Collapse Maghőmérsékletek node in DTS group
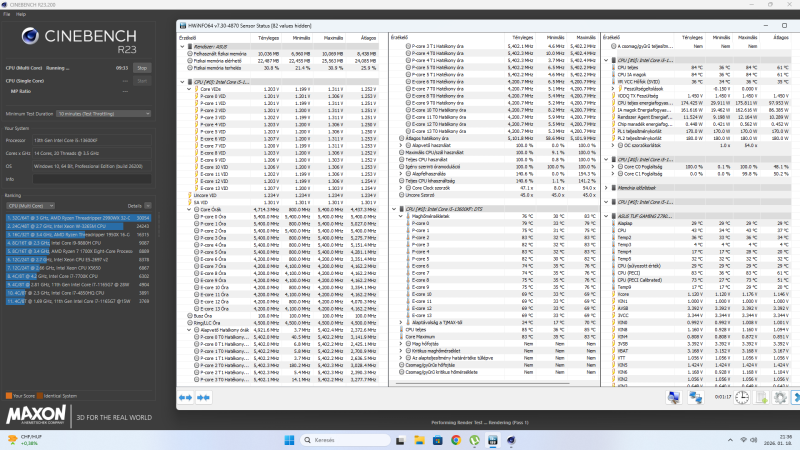 tap(401, 216)
